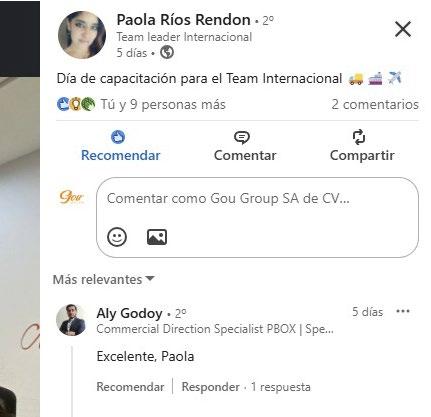Click the Recomendar thumbs-up icon
Viewport: 431px width, 417px height.
pos(118,137)
